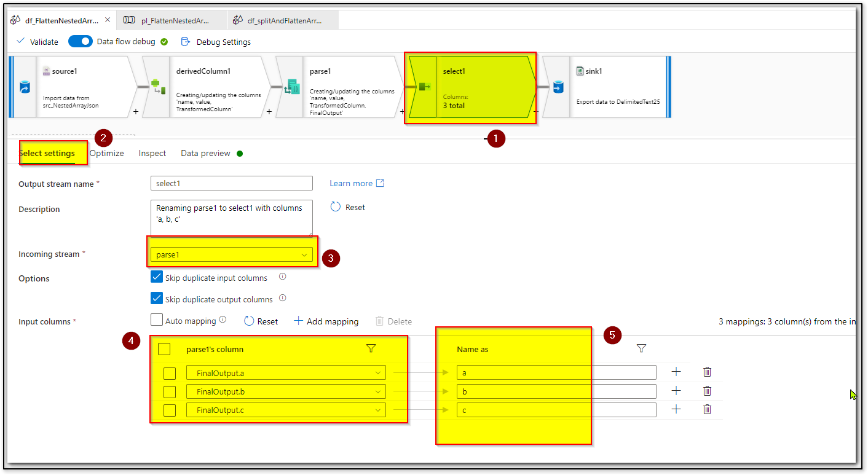Click the filter icon on parse1's column header
Image resolution: width=868 pixels, height=475 pixels.
371,348
